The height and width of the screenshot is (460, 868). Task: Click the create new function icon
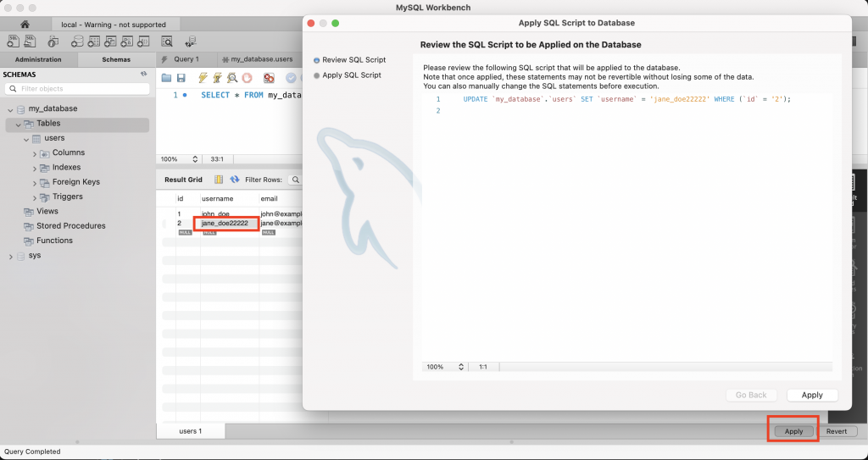point(142,41)
